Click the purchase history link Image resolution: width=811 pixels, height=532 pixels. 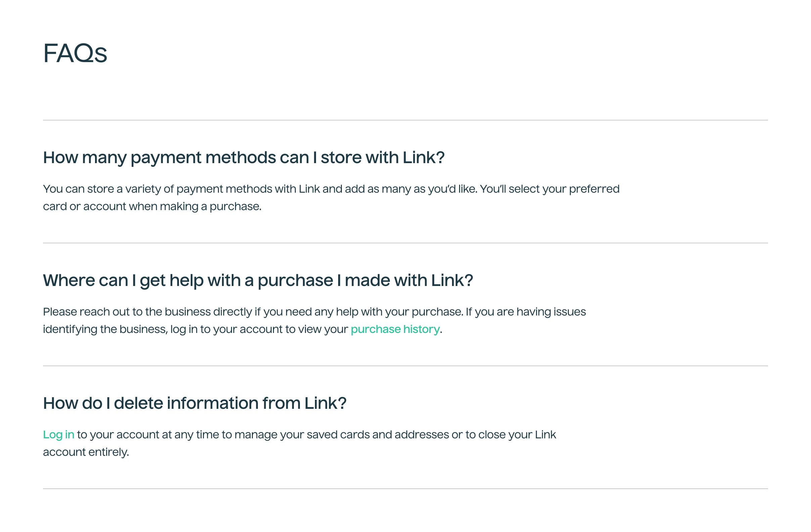[395, 329]
